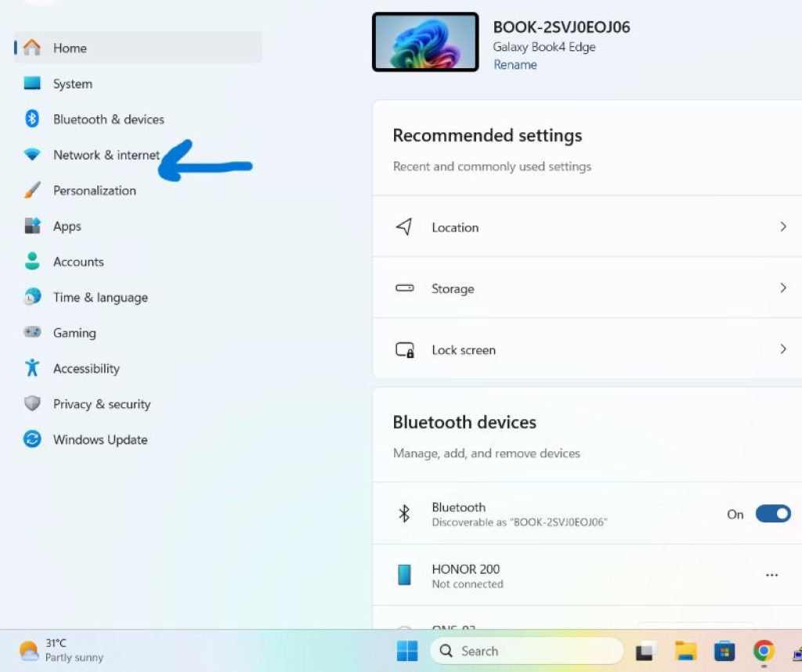This screenshot has height=672, width=802.
Task: Launch Google Chrome from taskbar
Action: click(x=764, y=651)
